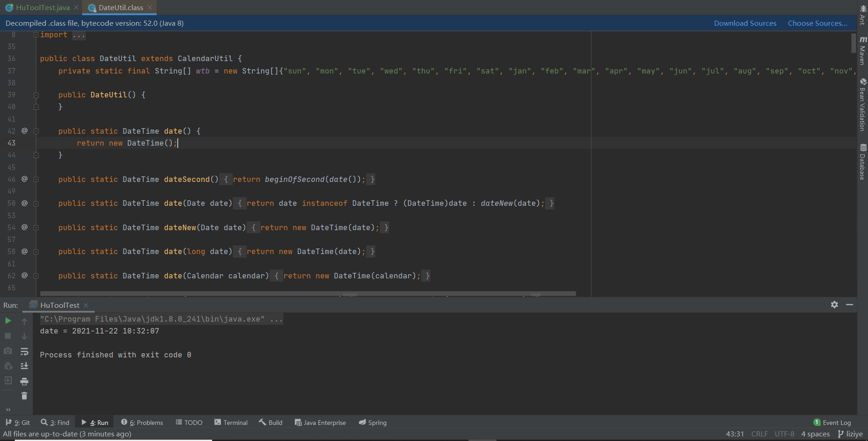Rerun HuToolTest with green play icon
This screenshot has width=868, height=441.
[x=8, y=321]
